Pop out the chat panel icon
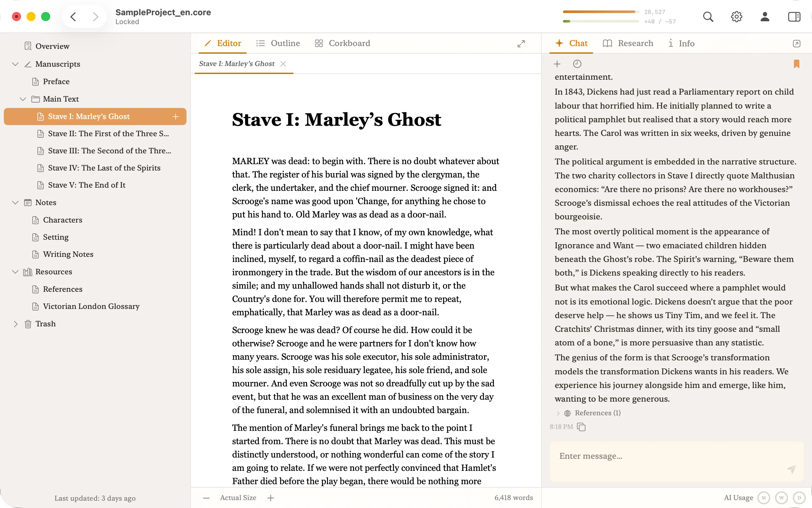Viewport: 812px width, 508px height. pyautogui.click(x=796, y=44)
